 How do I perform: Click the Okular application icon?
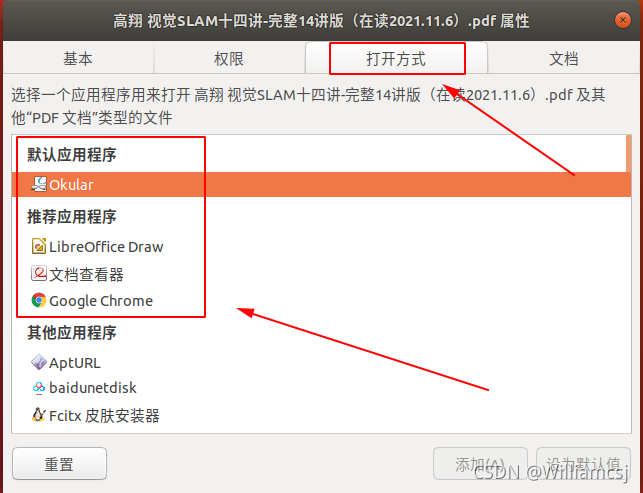pos(39,185)
